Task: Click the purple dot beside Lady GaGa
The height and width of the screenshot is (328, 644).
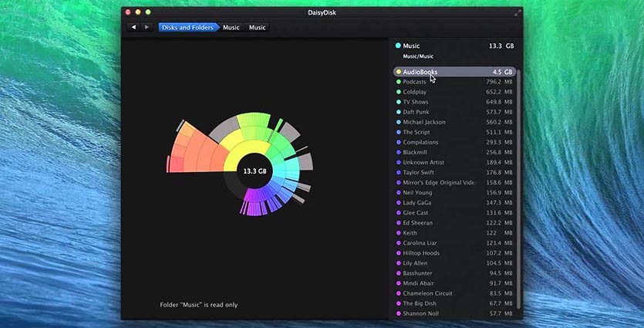Action: click(x=398, y=202)
